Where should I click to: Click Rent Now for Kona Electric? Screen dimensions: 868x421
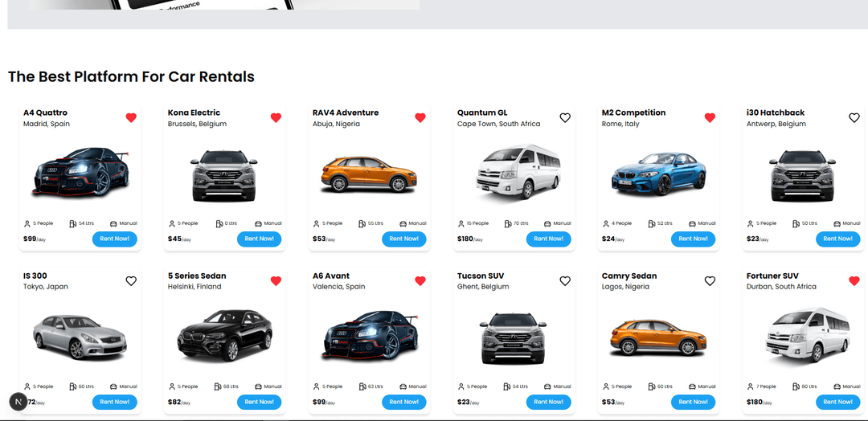[259, 239]
